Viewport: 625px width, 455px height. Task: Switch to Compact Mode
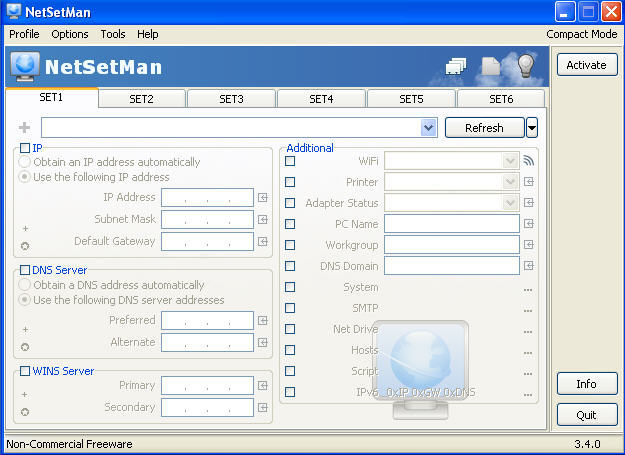pos(582,34)
